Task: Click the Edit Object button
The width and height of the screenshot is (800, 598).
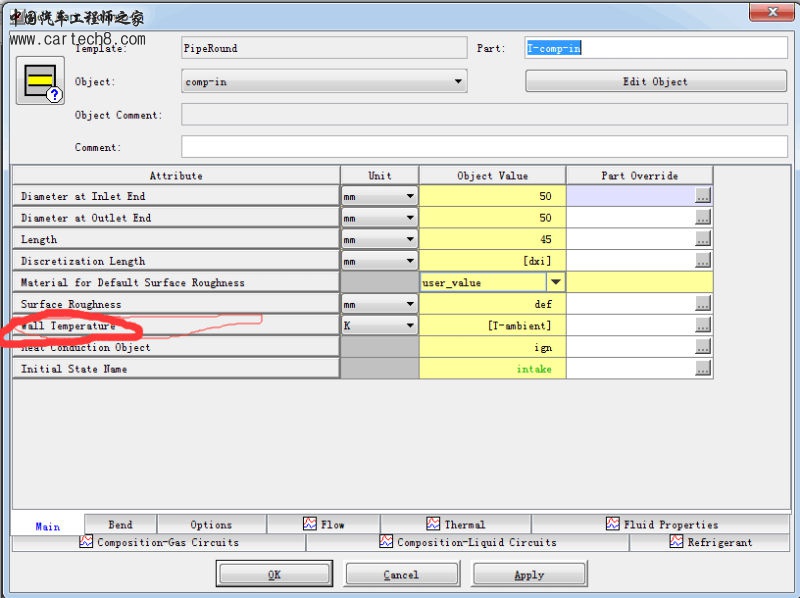Action: tap(656, 81)
